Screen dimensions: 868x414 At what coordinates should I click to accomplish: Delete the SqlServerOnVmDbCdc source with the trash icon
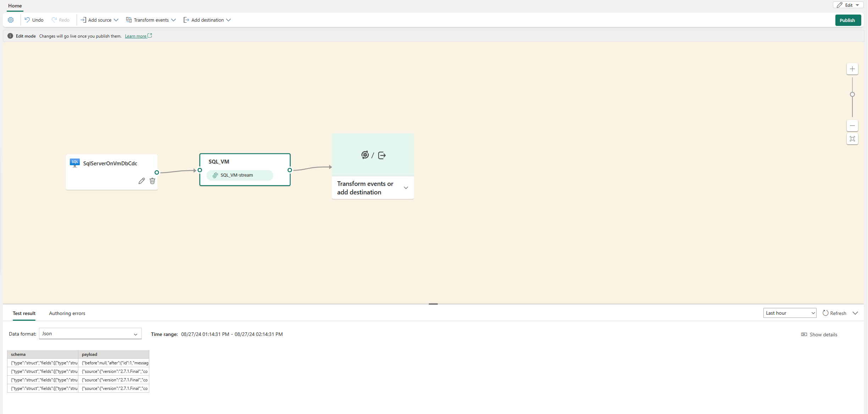152,181
